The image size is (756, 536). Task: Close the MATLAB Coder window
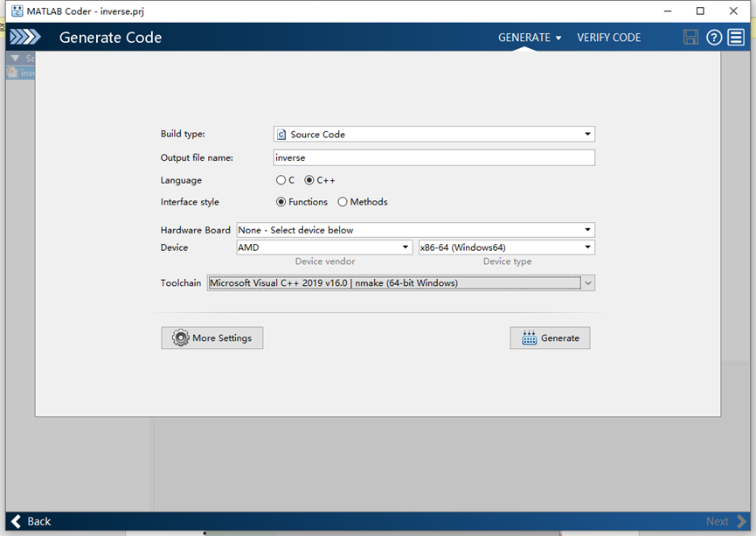(x=733, y=10)
